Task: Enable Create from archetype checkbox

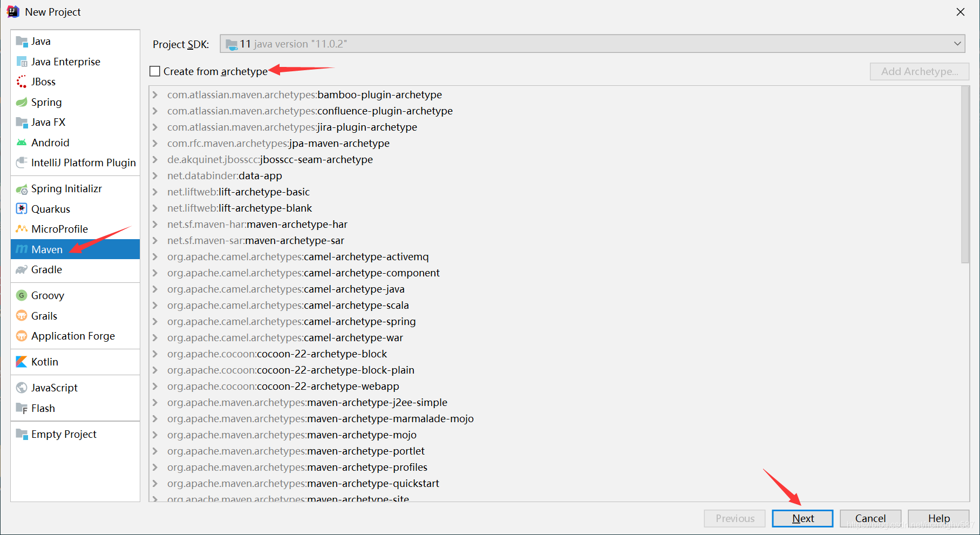Action: pos(155,71)
